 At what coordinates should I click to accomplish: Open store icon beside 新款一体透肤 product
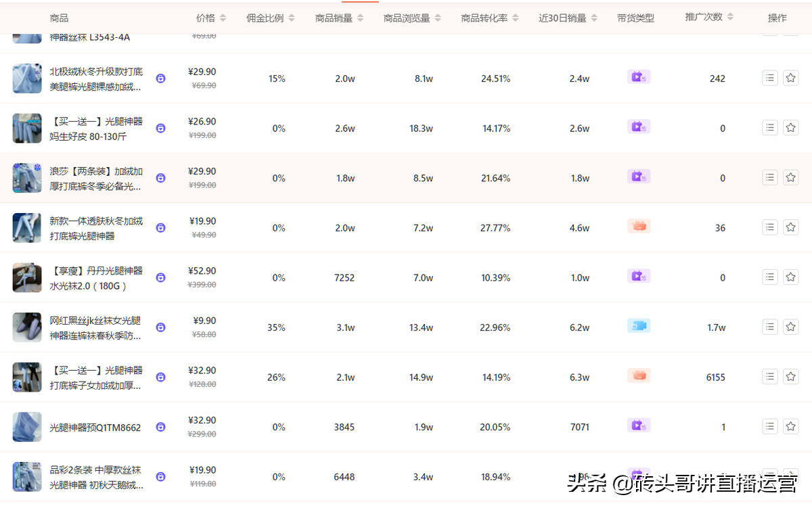tap(160, 228)
